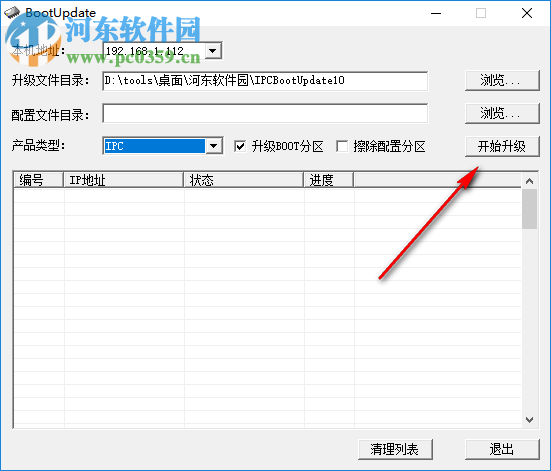The width and height of the screenshot is (551, 471).
Task: Exit the program via 退出 button
Action: click(x=502, y=449)
